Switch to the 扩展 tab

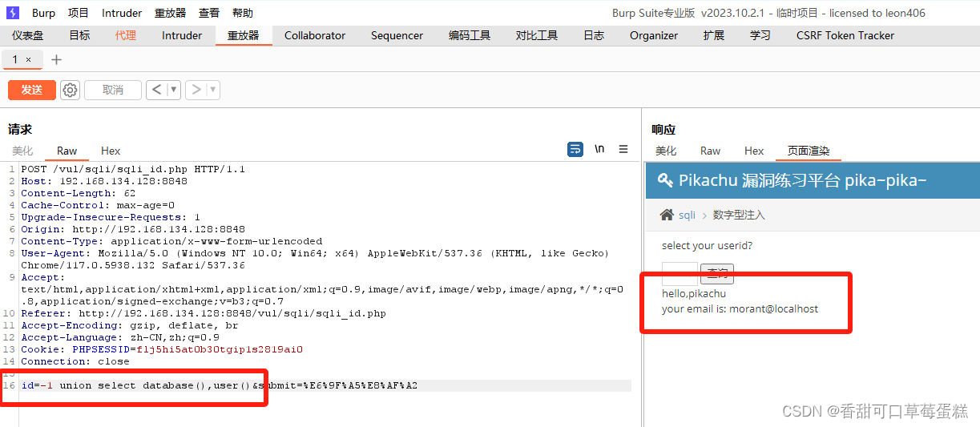click(x=714, y=35)
